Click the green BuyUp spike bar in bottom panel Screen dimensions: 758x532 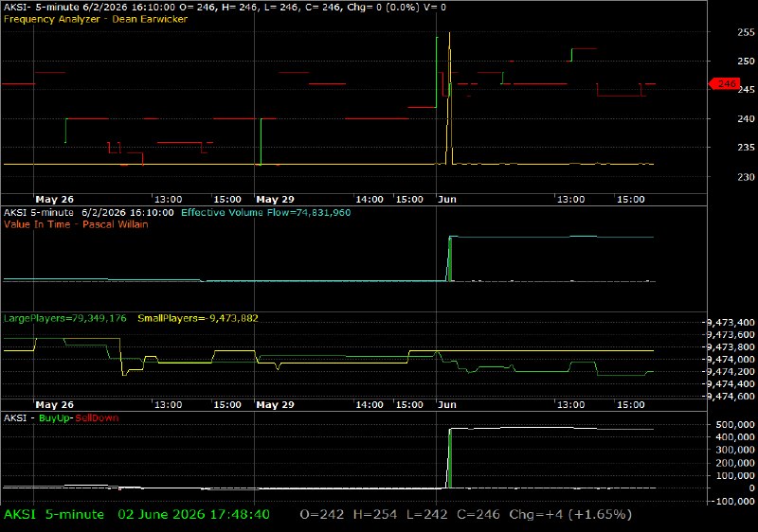click(x=450, y=458)
